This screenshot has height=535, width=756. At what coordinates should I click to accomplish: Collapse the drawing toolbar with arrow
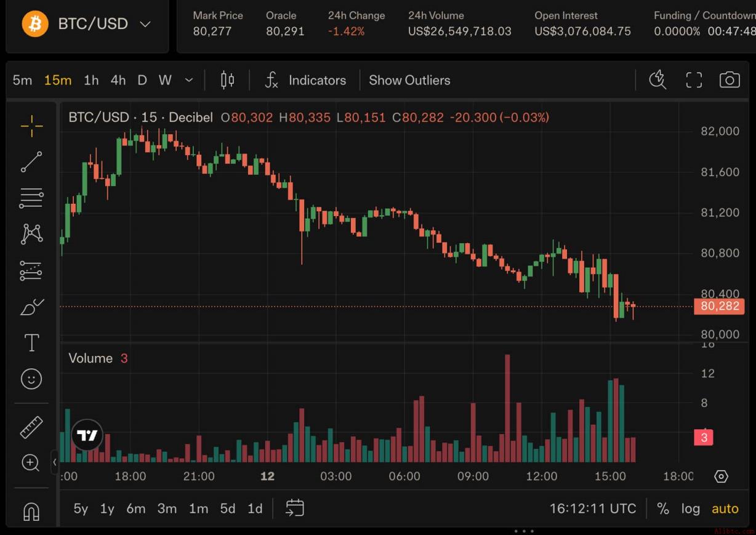click(x=55, y=462)
